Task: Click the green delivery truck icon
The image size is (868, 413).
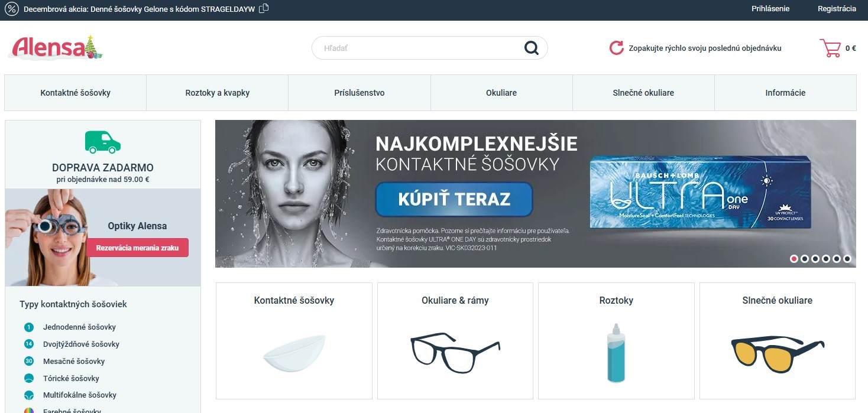Action: (103, 142)
